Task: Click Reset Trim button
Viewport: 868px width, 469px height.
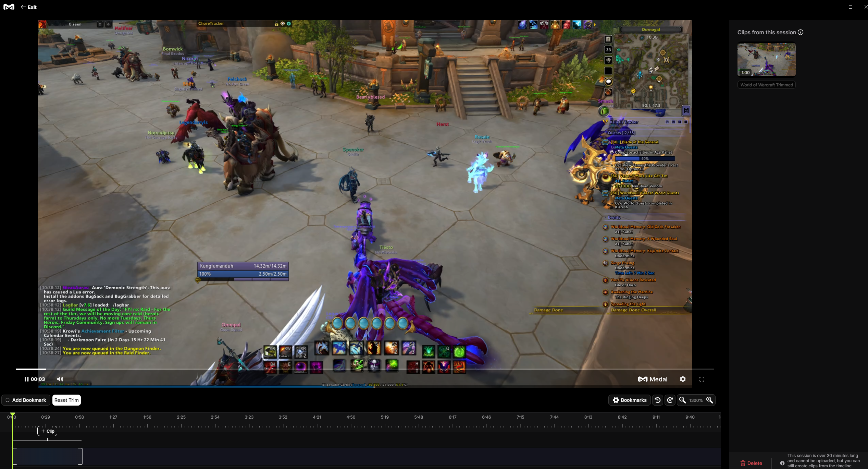Action: coord(66,400)
